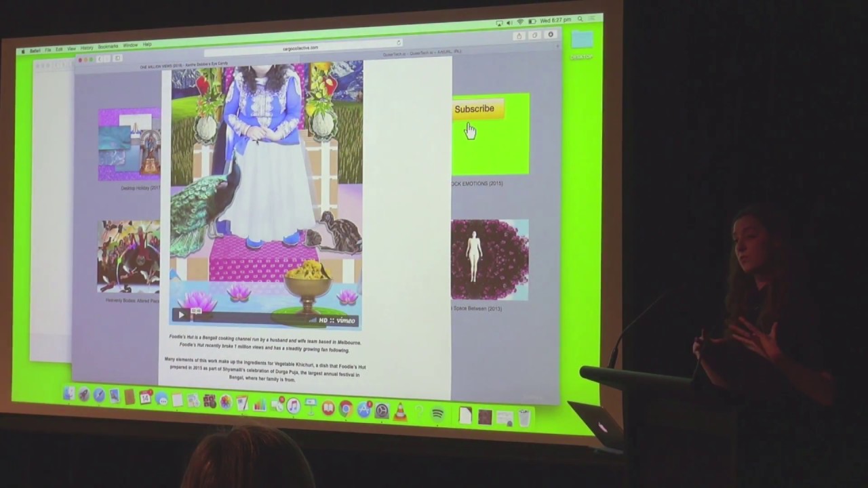
Task: Open Photos from the Dock
Action: (x=226, y=402)
